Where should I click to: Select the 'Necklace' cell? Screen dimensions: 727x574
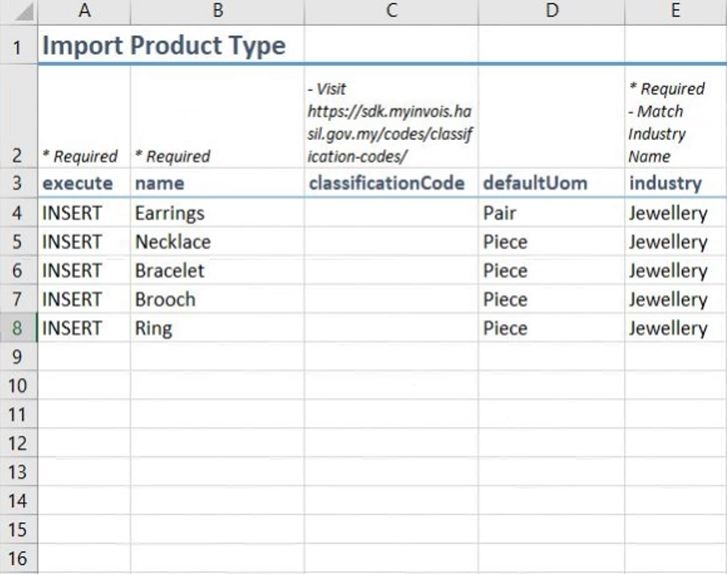coord(217,241)
